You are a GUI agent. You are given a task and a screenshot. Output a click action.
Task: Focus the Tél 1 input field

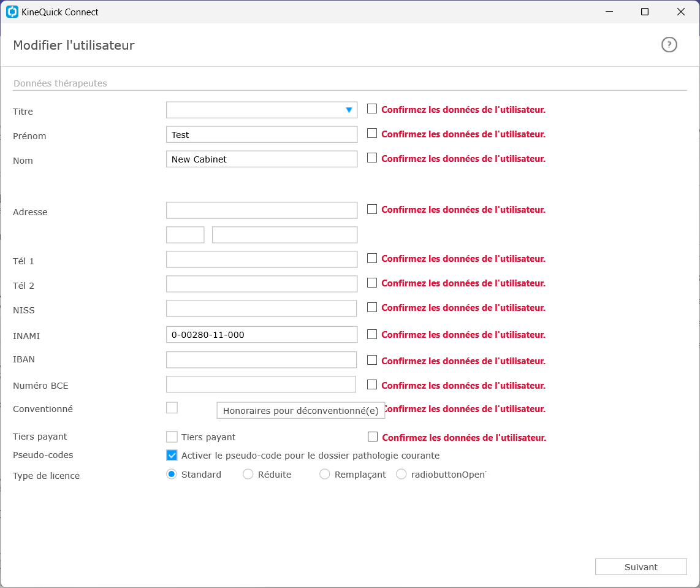[262, 259]
